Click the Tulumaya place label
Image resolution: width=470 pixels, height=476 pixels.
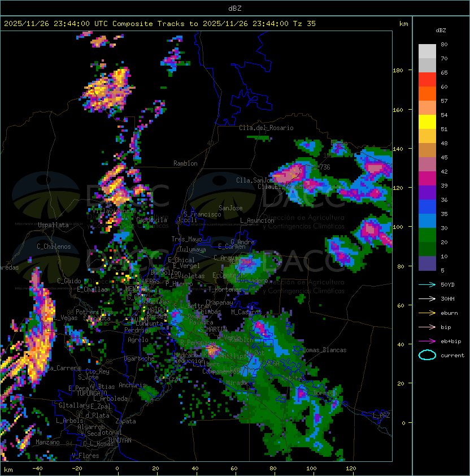tap(193, 249)
